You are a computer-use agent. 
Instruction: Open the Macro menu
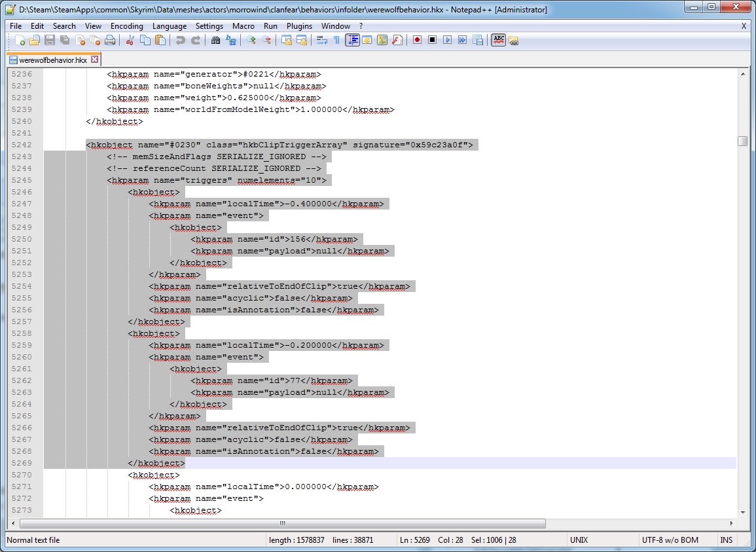pyautogui.click(x=243, y=26)
